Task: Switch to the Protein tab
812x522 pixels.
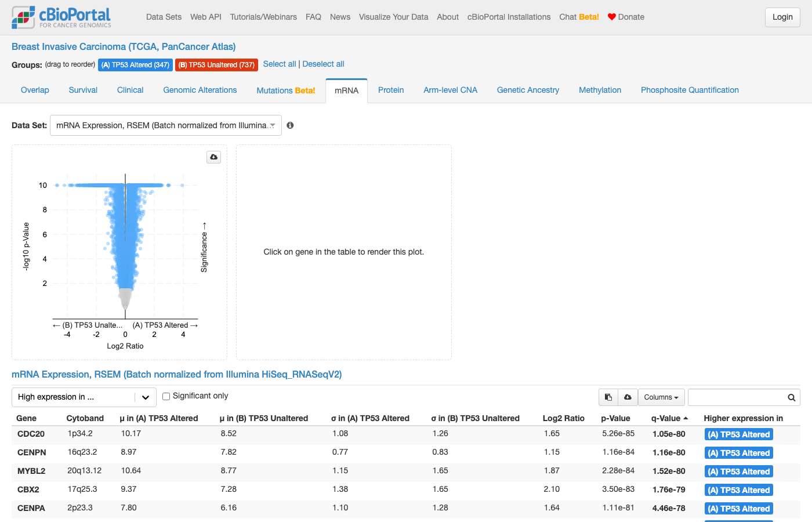Action: coord(391,90)
